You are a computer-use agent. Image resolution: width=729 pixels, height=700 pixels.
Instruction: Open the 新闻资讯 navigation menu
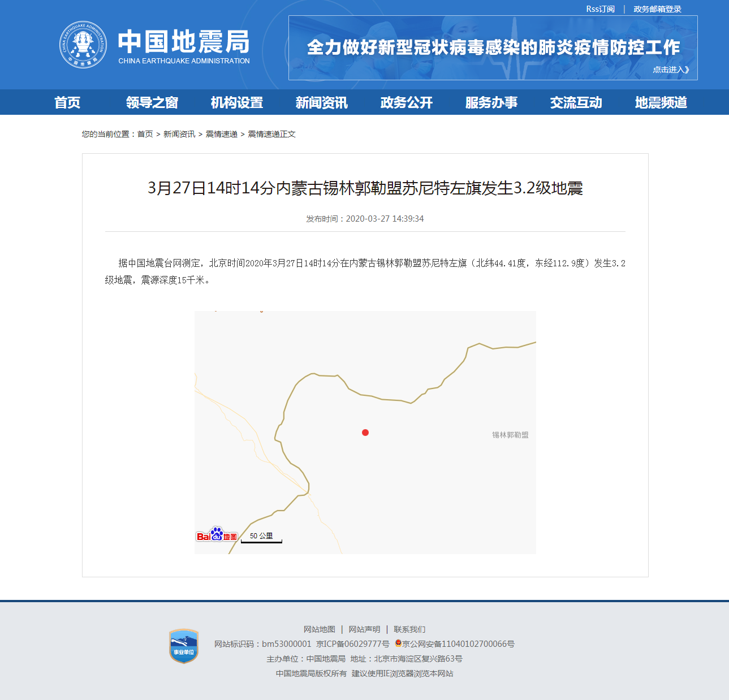322,102
